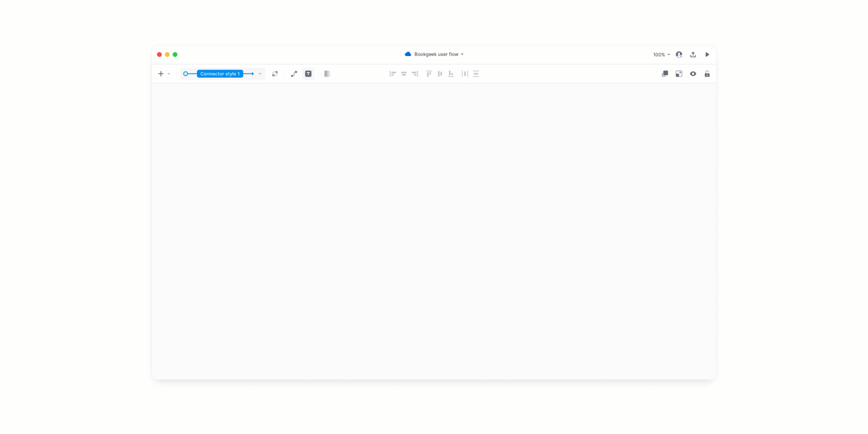Align objects to the bottom edge

451,74
